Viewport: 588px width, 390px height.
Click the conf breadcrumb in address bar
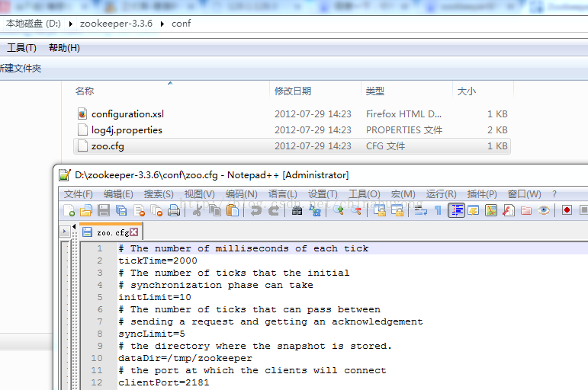pos(181,24)
